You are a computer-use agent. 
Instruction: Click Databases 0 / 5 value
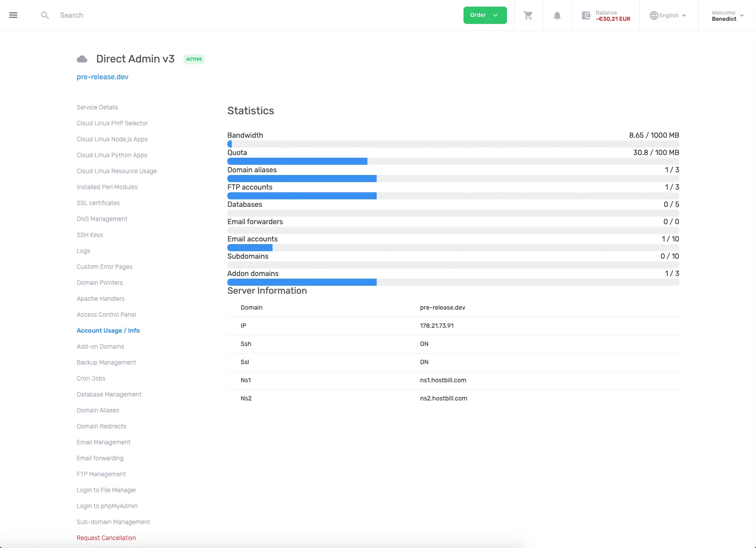click(x=671, y=204)
